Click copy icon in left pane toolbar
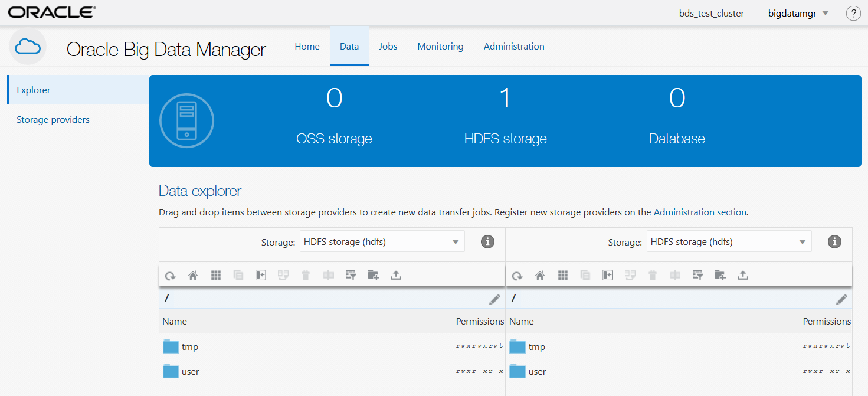 238,275
